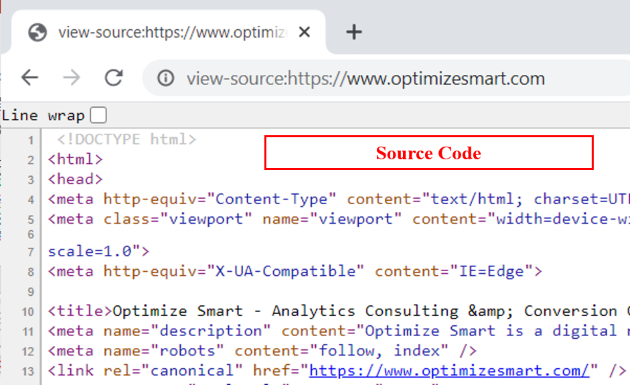Image resolution: width=630 pixels, height=385 pixels.
Task: Click line number 10 in gutter
Action: click(28, 311)
